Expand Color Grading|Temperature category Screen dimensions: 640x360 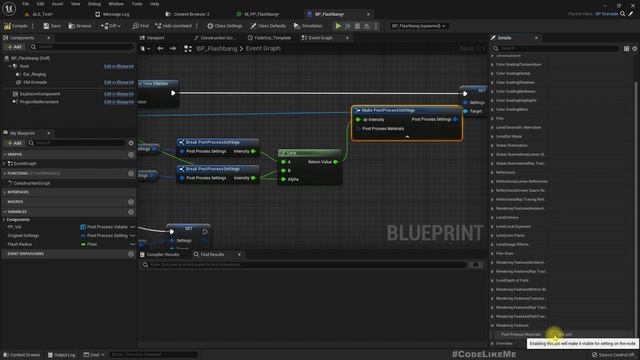(492, 64)
